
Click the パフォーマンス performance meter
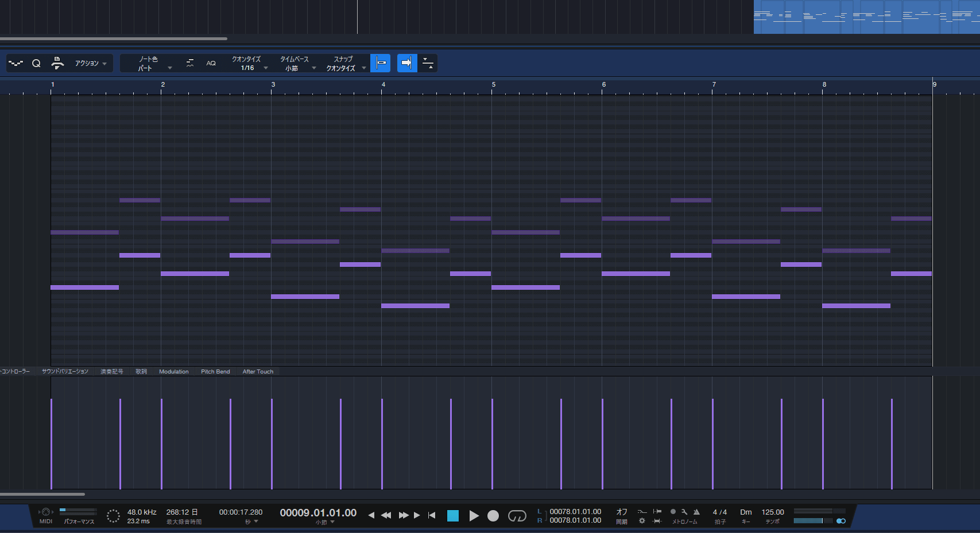click(79, 511)
